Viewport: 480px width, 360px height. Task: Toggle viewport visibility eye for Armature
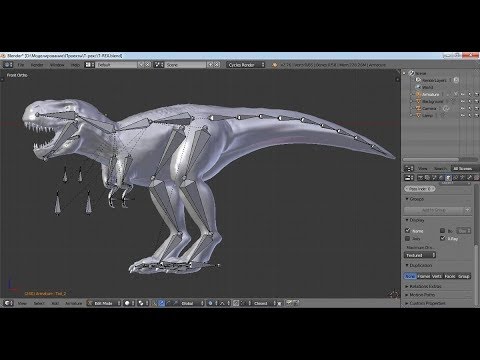click(x=463, y=94)
